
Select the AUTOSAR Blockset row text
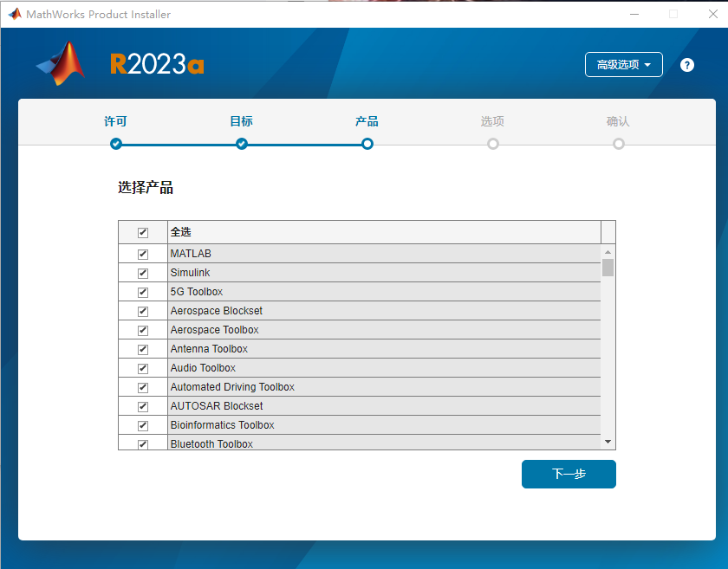click(217, 406)
